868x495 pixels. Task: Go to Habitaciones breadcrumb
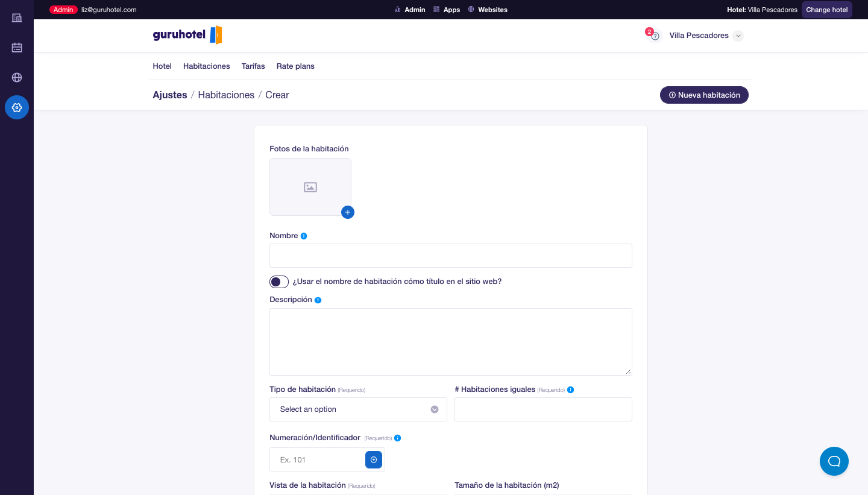[226, 95]
